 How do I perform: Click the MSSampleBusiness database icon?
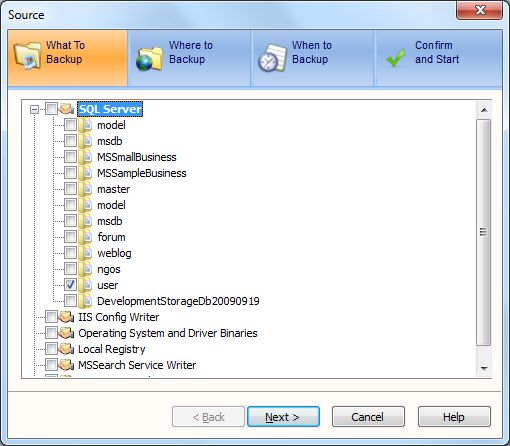click(85, 173)
